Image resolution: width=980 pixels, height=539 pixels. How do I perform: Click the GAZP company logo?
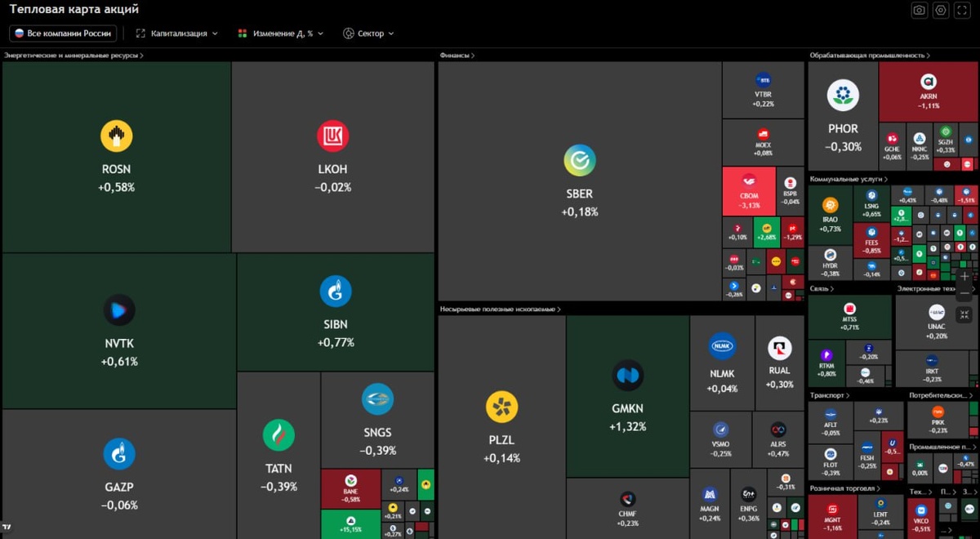[119, 454]
